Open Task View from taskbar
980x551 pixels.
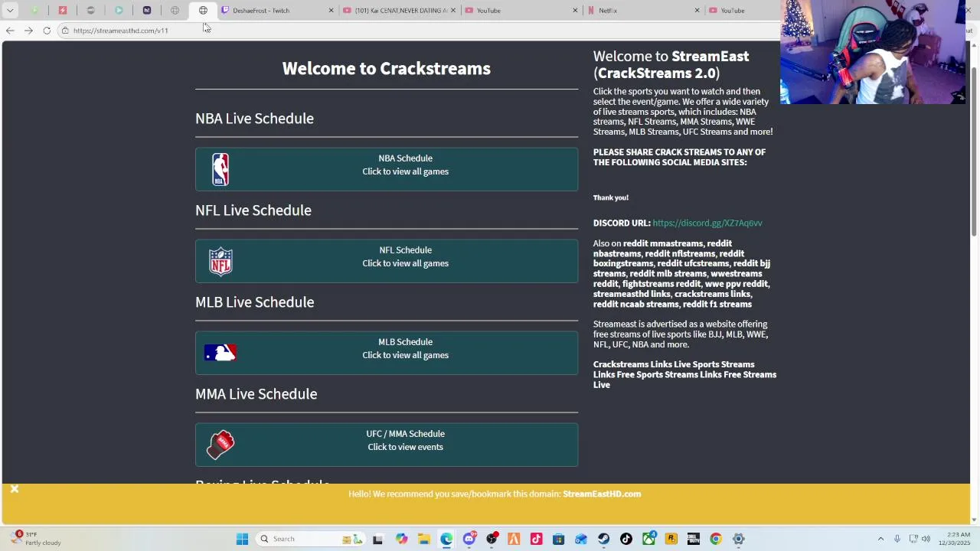(377, 539)
